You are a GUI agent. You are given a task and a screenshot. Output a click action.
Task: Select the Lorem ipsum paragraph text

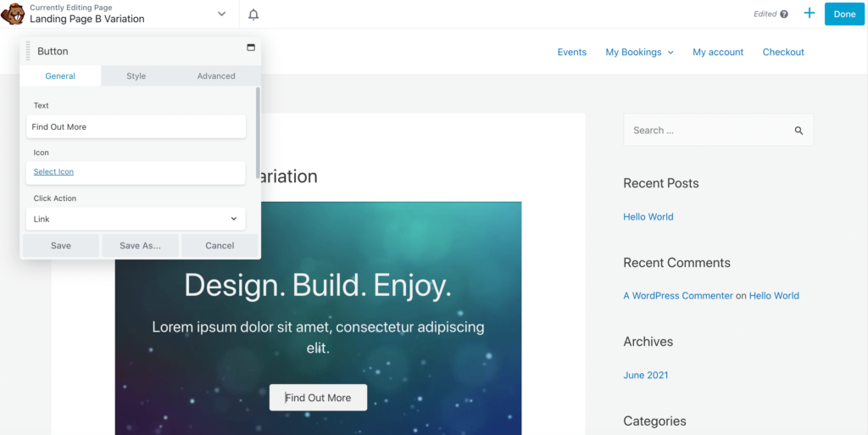pos(319,337)
